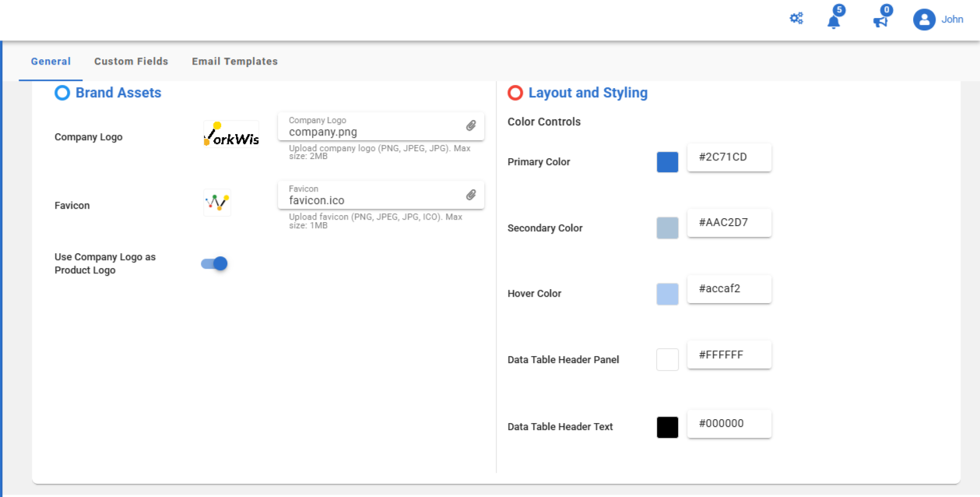Switch to the Email Templates tab
980x497 pixels.
coord(234,62)
